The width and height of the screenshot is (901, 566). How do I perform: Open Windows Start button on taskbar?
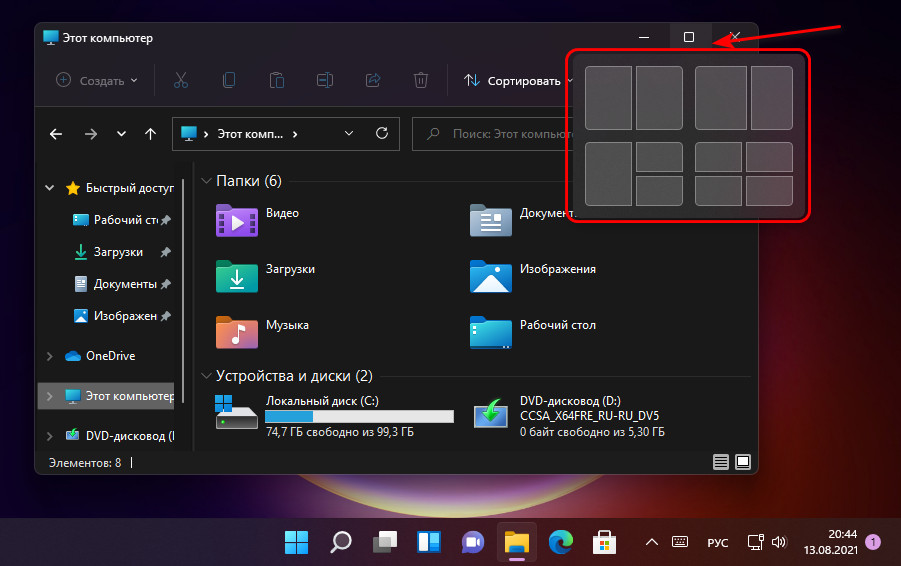coord(297,542)
